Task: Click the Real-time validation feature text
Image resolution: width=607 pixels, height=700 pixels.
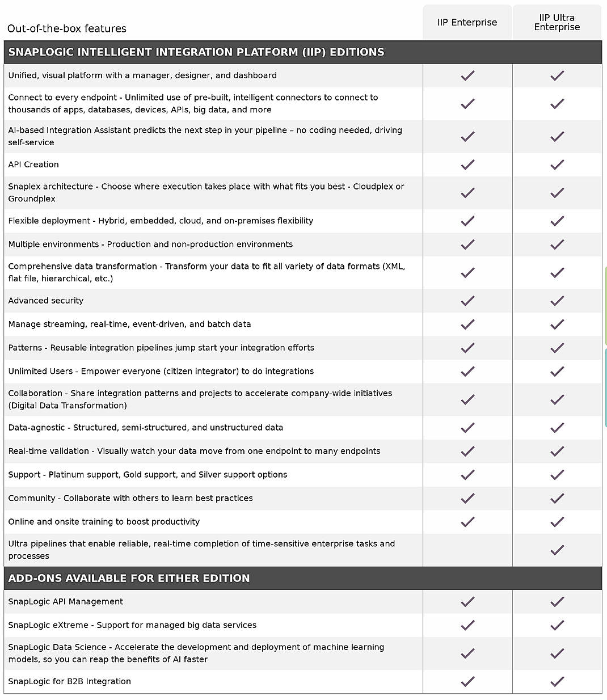Action: tap(194, 451)
